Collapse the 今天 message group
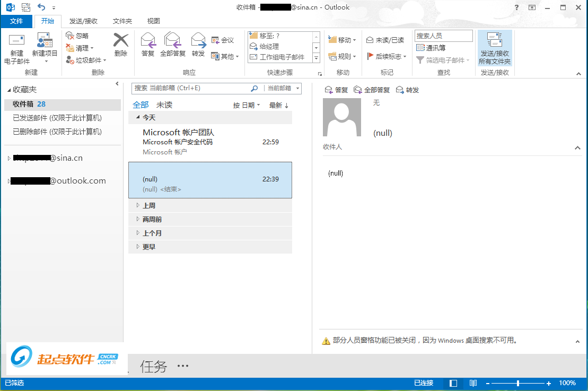The width and height of the screenshot is (588, 391). [x=138, y=117]
